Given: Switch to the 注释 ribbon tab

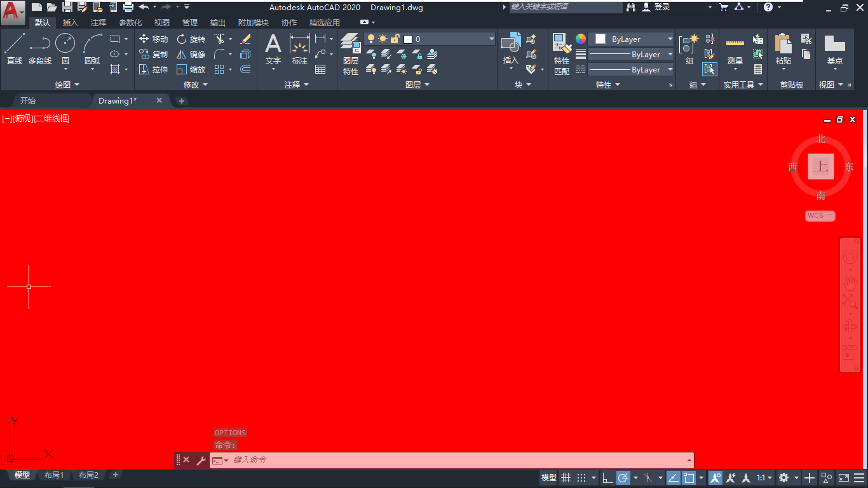Looking at the screenshot, I should point(98,22).
